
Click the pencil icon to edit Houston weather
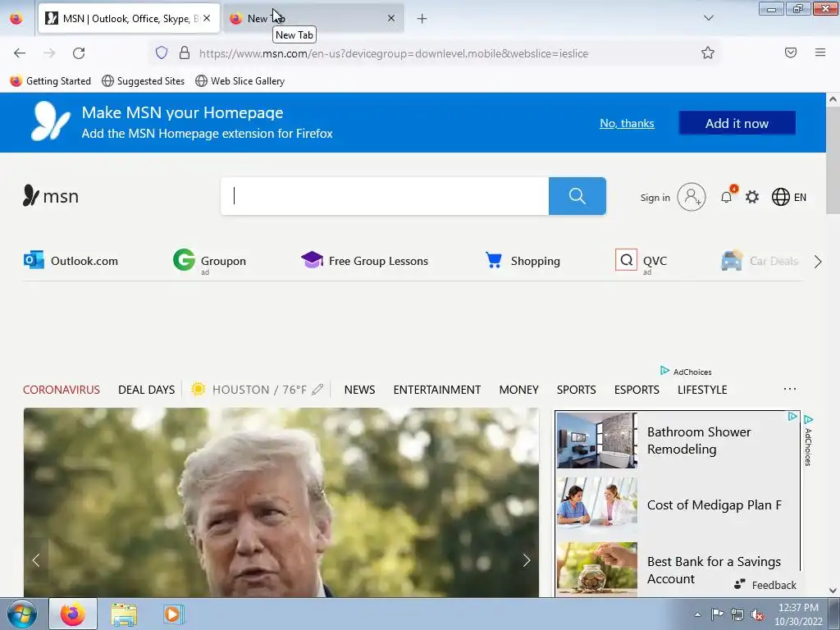click(x=317, y=390)
